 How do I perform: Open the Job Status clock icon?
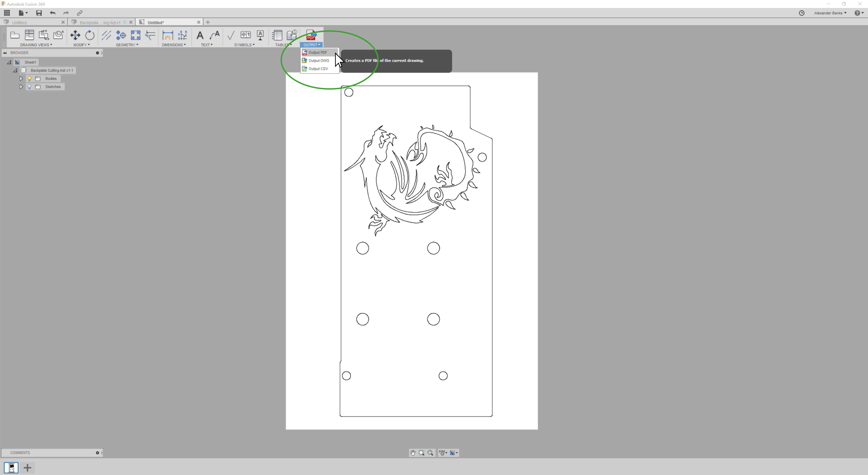point(802,13)
